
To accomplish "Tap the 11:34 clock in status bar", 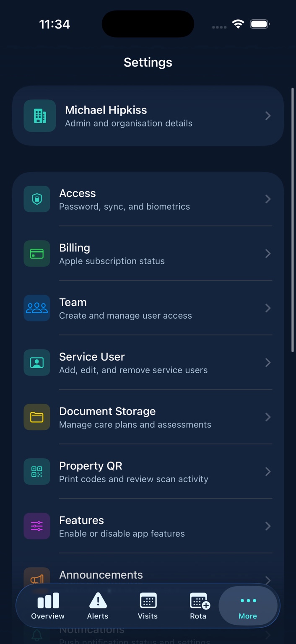I will 55,24.
